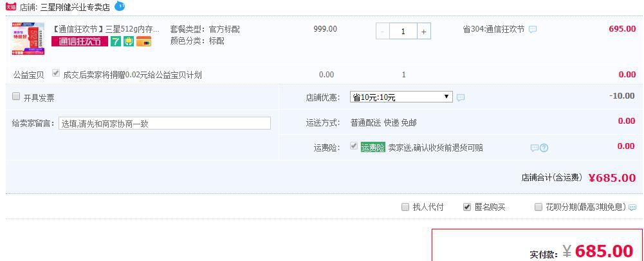Click the 给卖家留言 message input field
Viewport: 644px width, 261px height.
pyautogui.click(x=165, y=123)
